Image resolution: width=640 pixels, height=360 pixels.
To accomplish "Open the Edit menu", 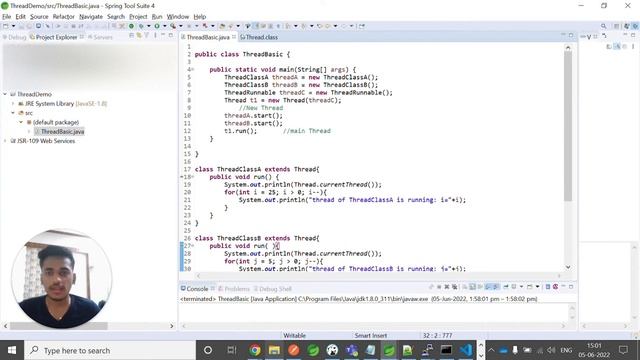I will (20, 16).
